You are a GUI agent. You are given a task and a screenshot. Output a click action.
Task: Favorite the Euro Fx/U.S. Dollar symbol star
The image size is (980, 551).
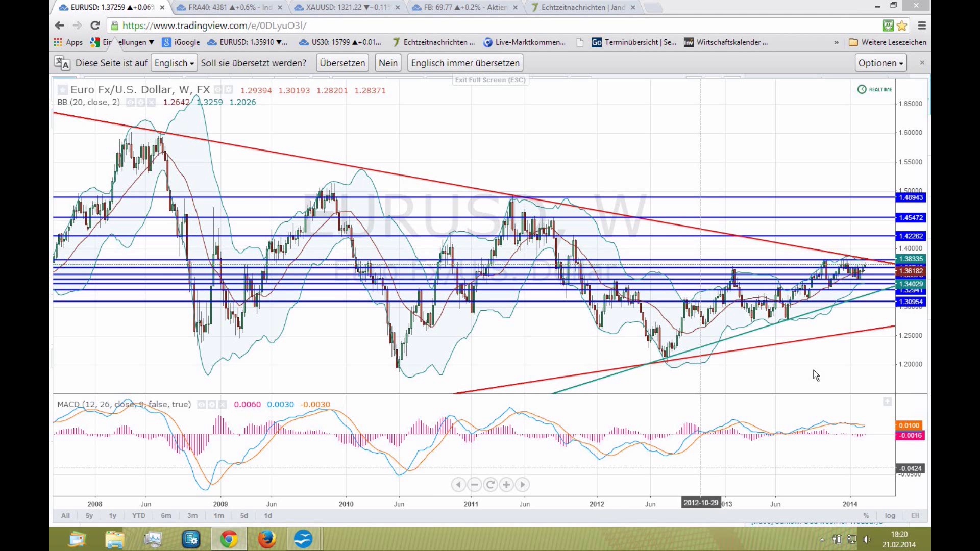62,90
